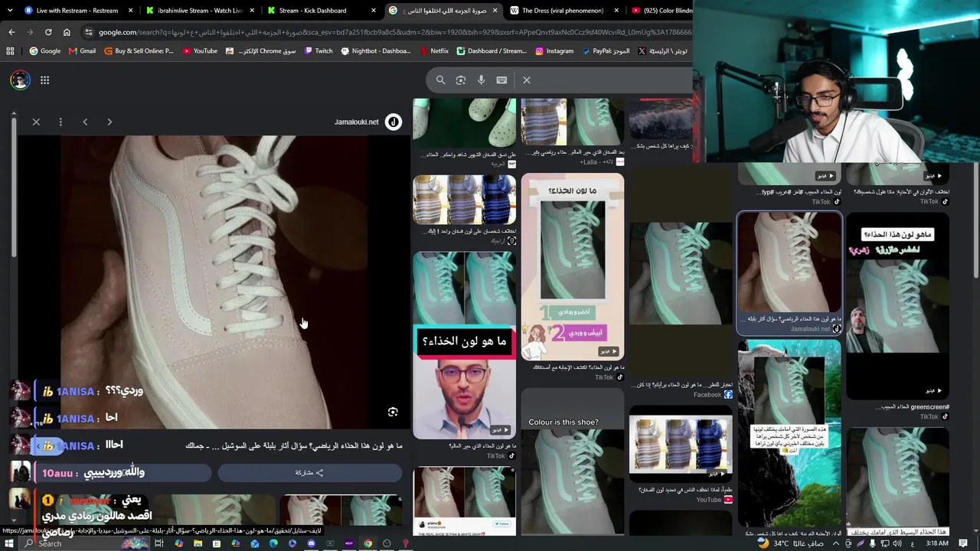
Task: Open the Buy & Sell Online bookmark
Action: [x=139, y=51]
